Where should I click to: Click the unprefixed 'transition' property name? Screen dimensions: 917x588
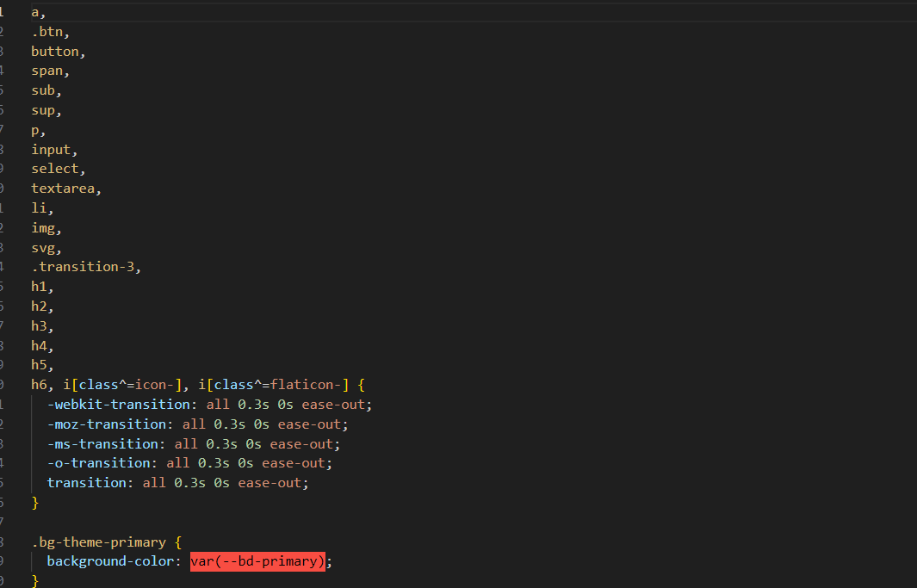click(87, 483)
